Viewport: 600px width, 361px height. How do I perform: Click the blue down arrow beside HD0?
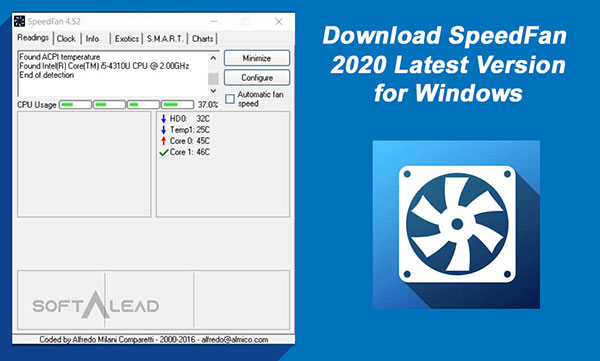(x=164, y=119)
